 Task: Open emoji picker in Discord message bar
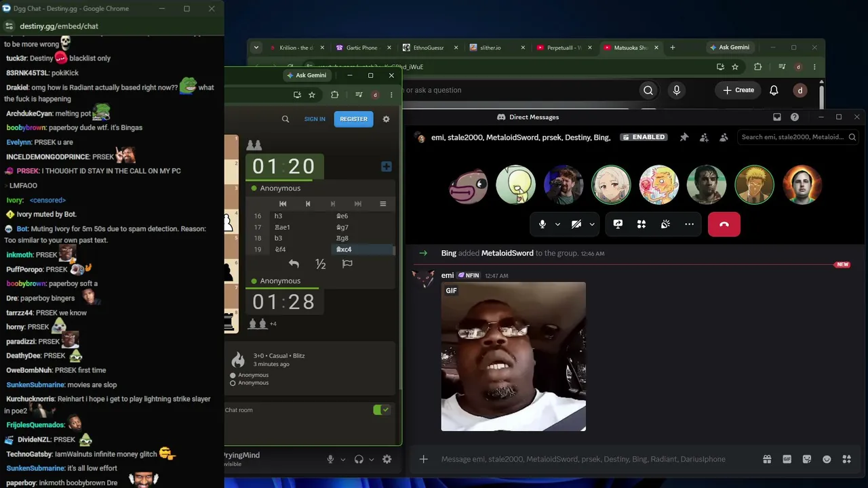click(827, 459)
